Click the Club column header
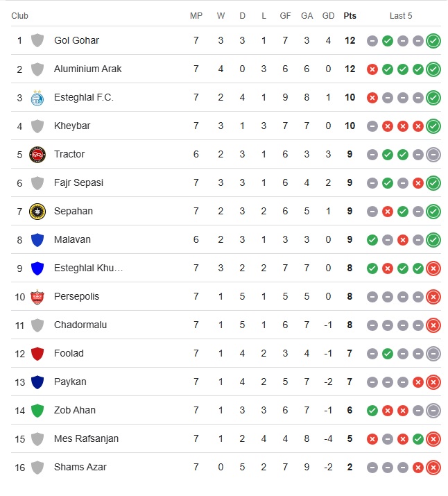This screenshot has width=448, height=496. click(19, 16)
